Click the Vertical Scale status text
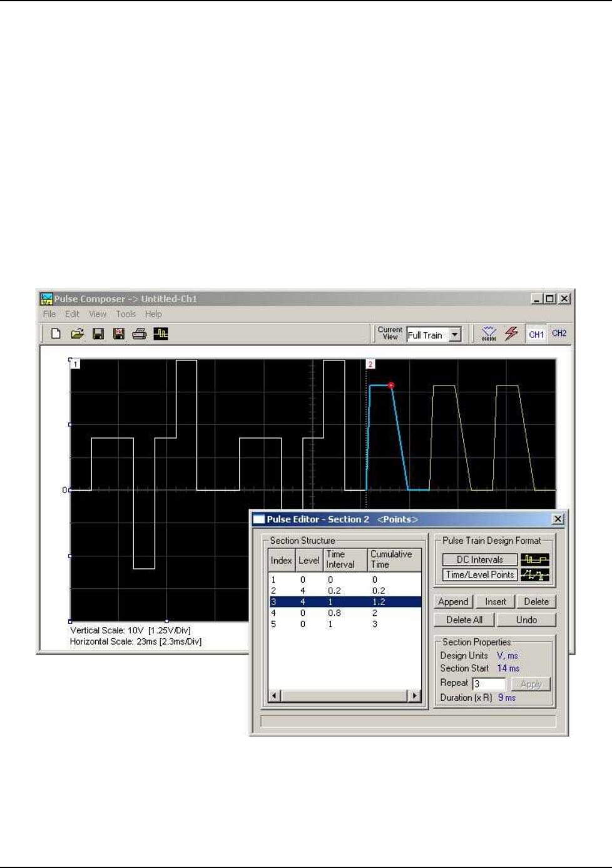Image resolution: width=612 pixels, height=868 pixels. pyautogui.click(x=130, y=630)
